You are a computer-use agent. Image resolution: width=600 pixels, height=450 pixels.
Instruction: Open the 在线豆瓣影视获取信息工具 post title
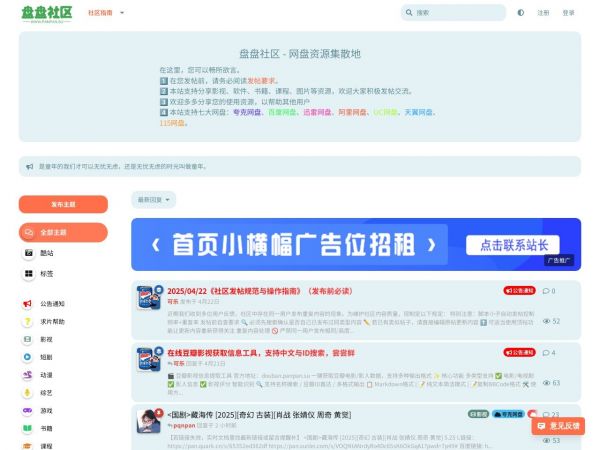[261, 353]
